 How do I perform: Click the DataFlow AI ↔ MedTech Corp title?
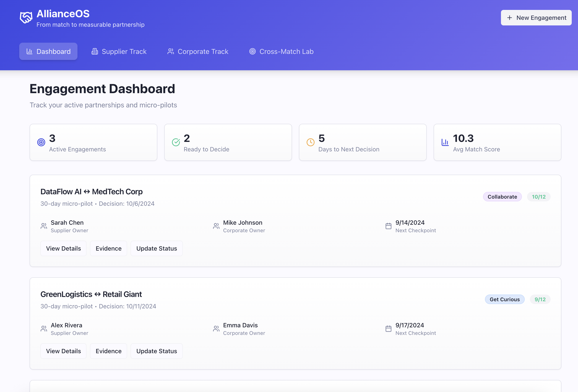pyautogui.click(x=92, y=191)
